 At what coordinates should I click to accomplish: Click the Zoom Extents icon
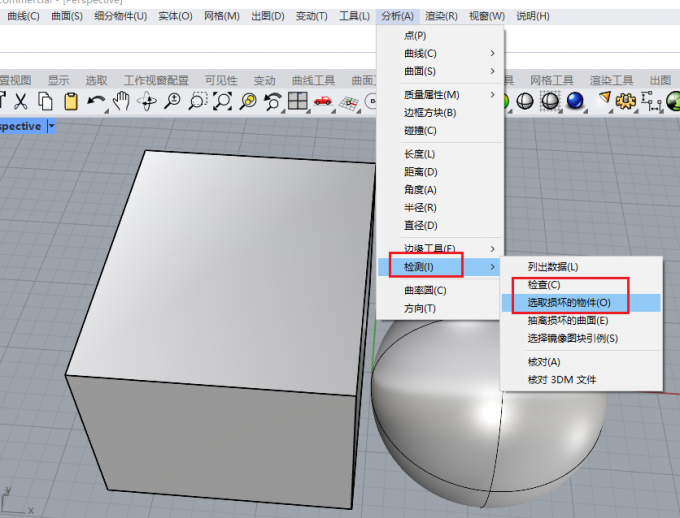pyautogui.click(x=222, y=102)
